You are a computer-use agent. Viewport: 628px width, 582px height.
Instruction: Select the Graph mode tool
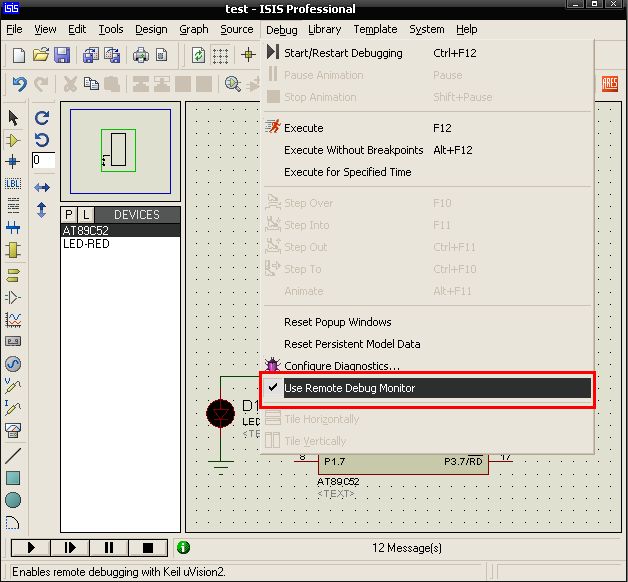13,319
